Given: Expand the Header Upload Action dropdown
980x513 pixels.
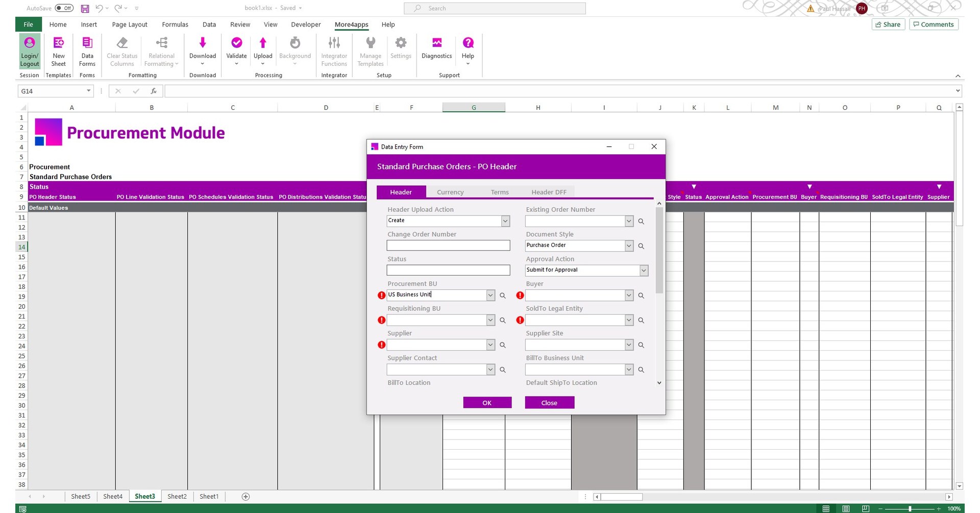Looking at the screenshot, I should [x=505, y=221].
